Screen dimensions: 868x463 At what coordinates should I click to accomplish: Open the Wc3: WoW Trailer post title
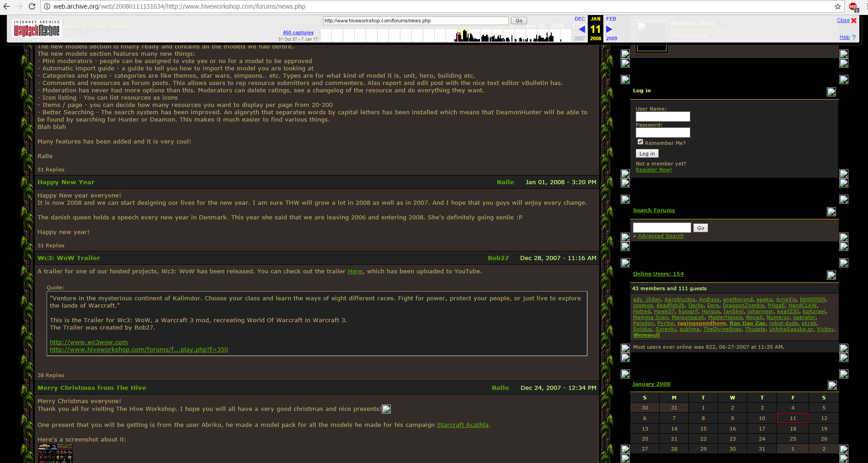[69, 258]
